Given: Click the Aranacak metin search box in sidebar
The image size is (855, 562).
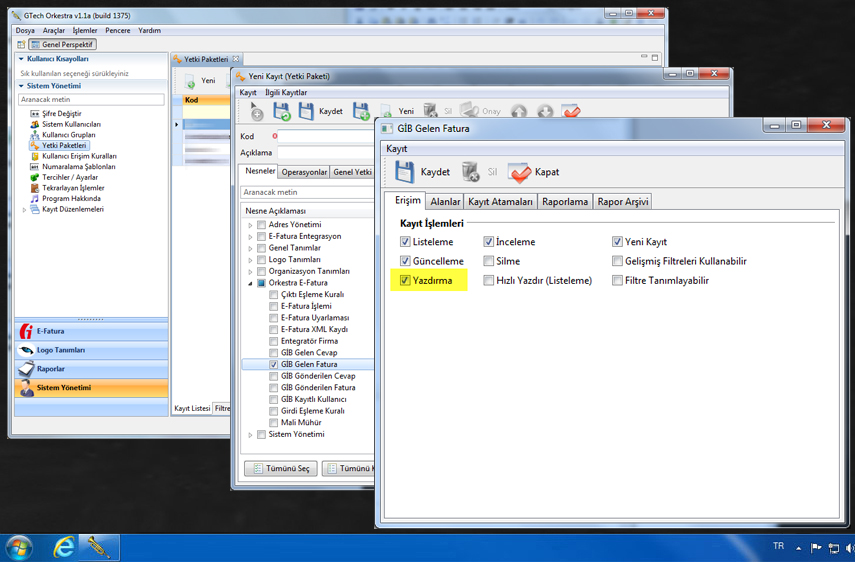Looking at the screenshot, I should (92, 99).
